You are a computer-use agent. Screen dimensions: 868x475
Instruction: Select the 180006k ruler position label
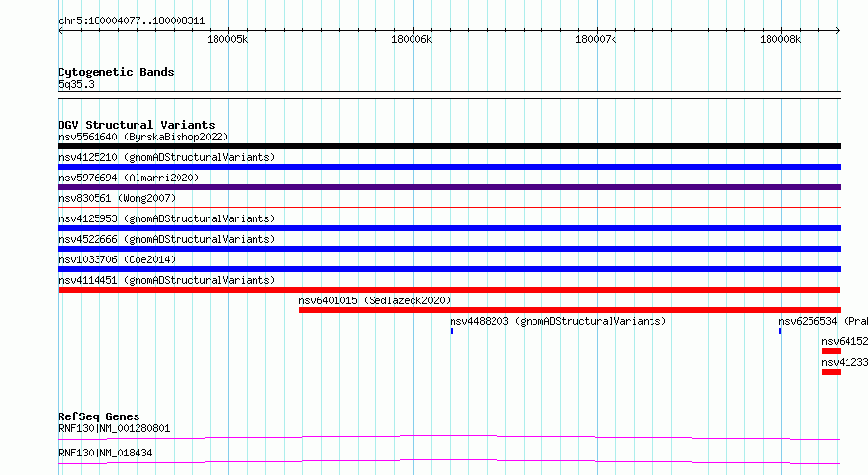412,39
